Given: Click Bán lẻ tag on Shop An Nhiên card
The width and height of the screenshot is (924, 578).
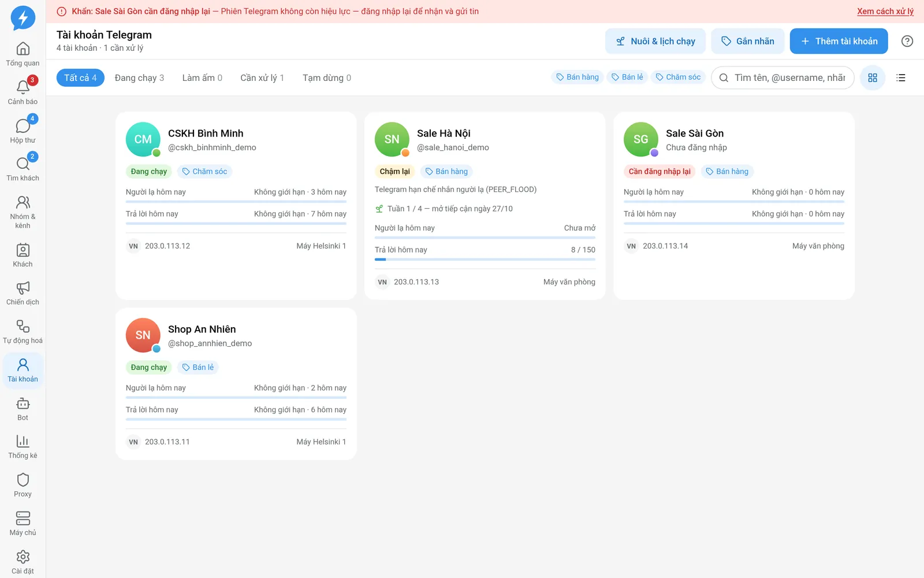Looking at the screenshot, I should (198, 367).
